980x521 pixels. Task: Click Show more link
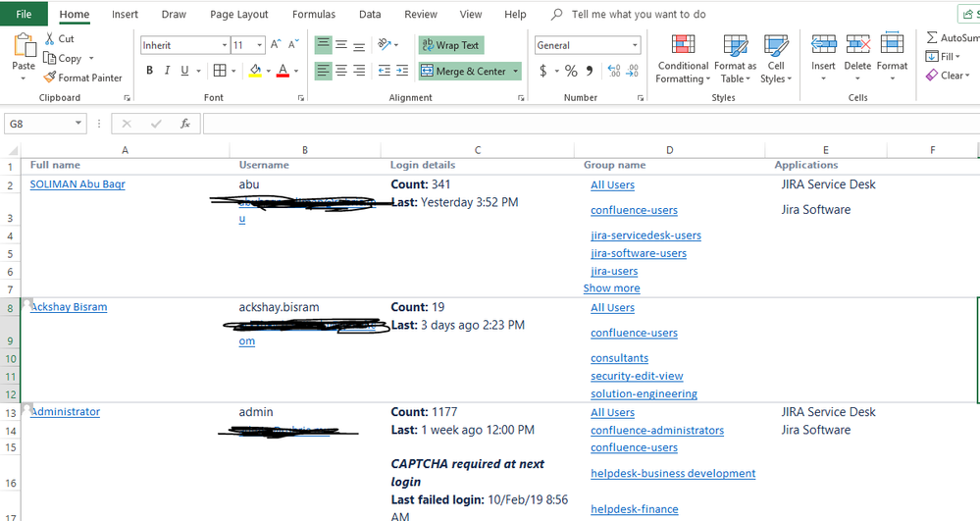(612, 288)
